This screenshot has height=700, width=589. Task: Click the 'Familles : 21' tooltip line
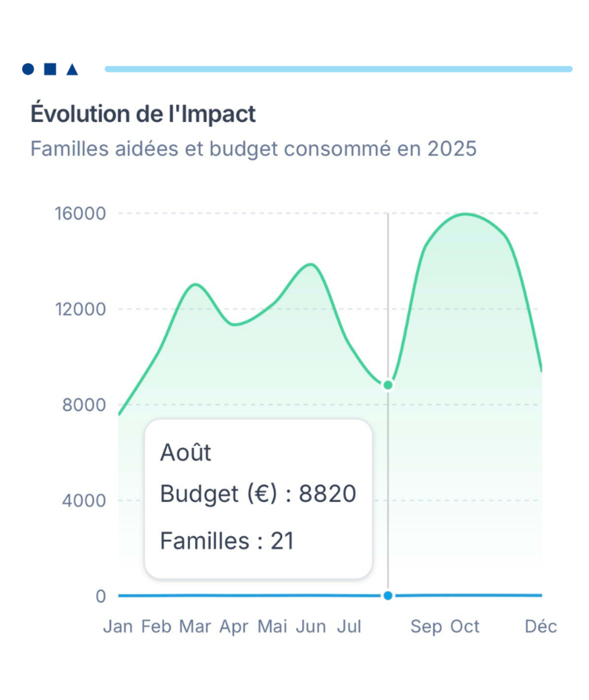227,541
